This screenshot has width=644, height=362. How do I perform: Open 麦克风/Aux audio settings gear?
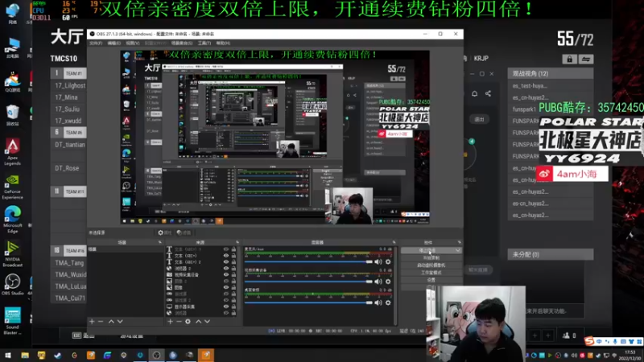388,262
